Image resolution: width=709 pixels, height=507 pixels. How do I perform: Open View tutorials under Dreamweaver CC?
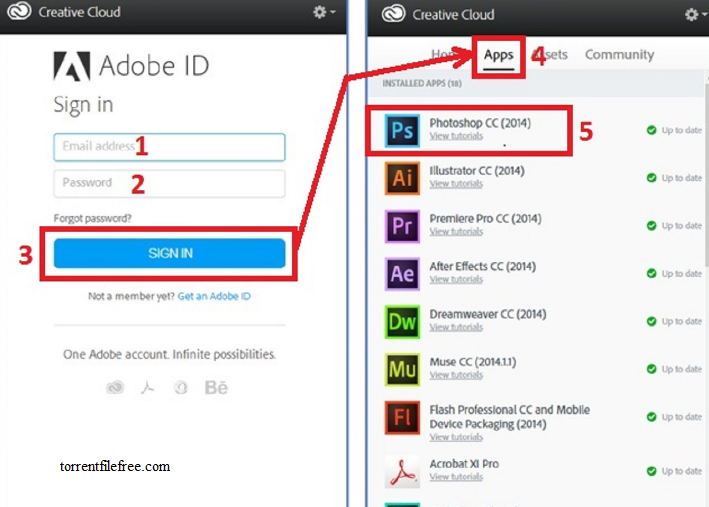point(456,327)
